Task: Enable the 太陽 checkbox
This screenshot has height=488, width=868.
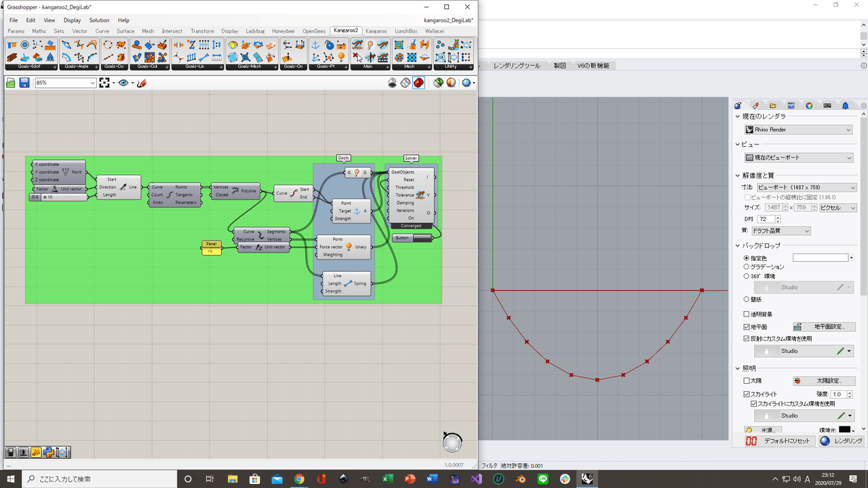Action: point(747,381)
